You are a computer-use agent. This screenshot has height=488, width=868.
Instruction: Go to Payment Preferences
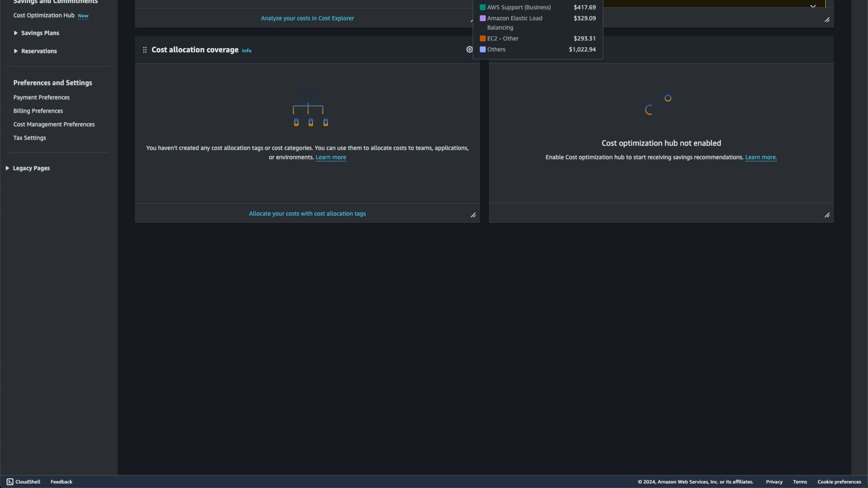(41, 97)
